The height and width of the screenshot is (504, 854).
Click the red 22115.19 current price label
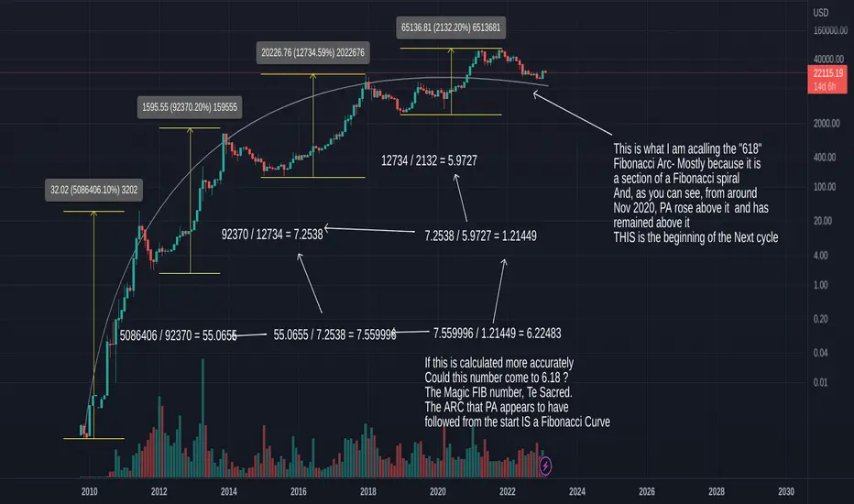pos(827,73)
